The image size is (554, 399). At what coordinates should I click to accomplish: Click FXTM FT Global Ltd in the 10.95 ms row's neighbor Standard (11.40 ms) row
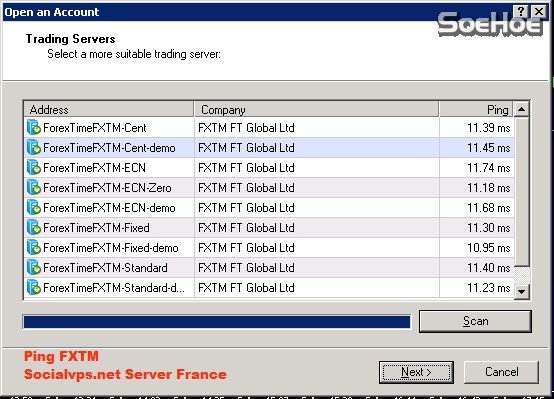[x=246, y=268]
